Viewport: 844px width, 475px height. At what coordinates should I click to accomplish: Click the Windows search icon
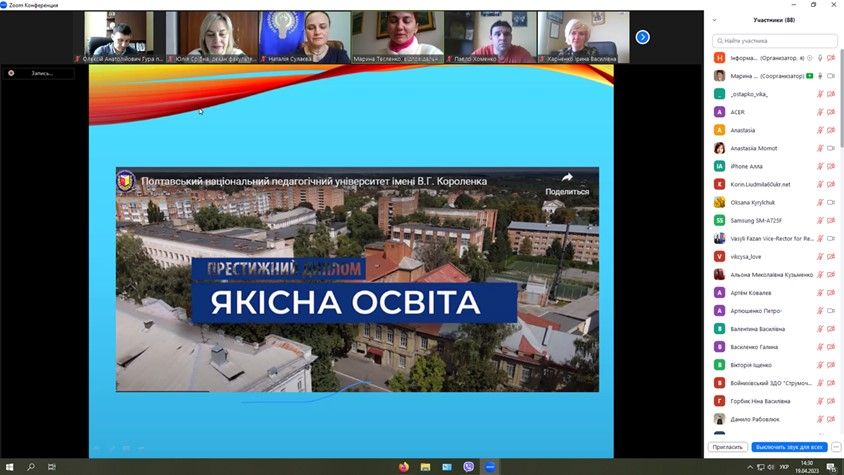tap(31, 467)
